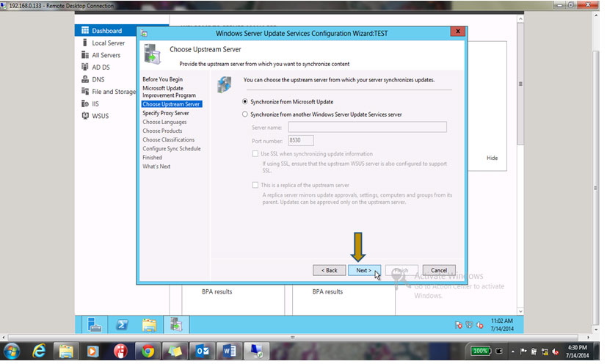Show hidden system tray icons
Image resolution: width=607 pixels, height=364 pixels.
(x=513, y=352)
